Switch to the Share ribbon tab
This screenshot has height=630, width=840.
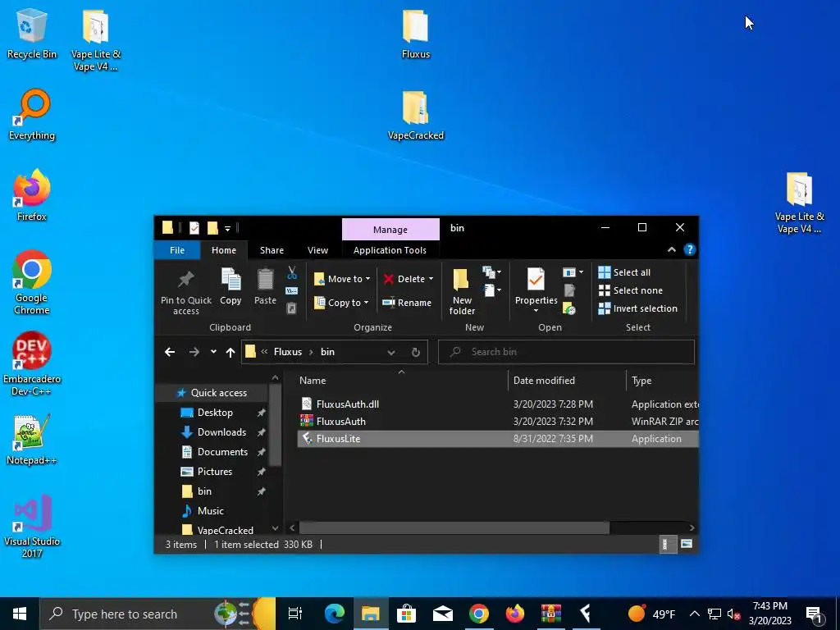[x=272, y=250]
